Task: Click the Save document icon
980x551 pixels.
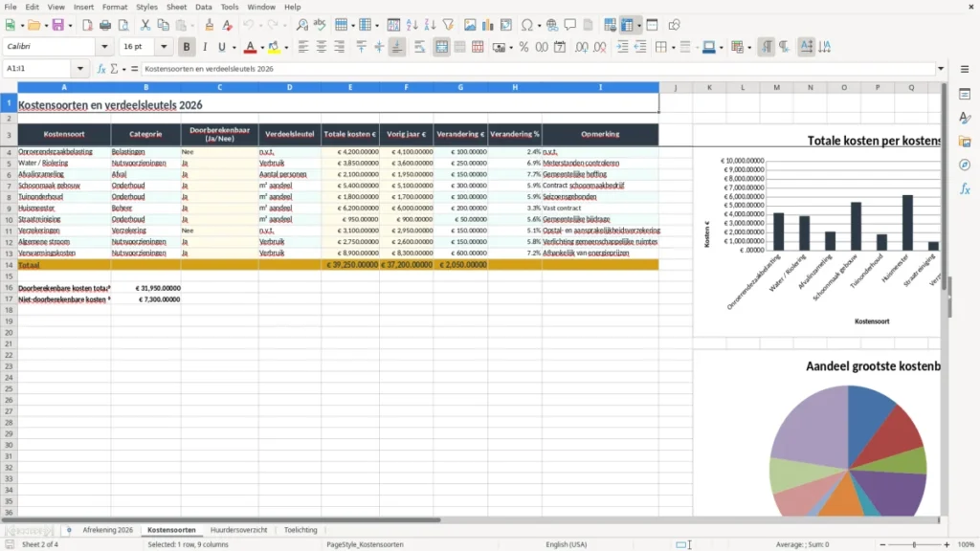Action: [58, 25]
